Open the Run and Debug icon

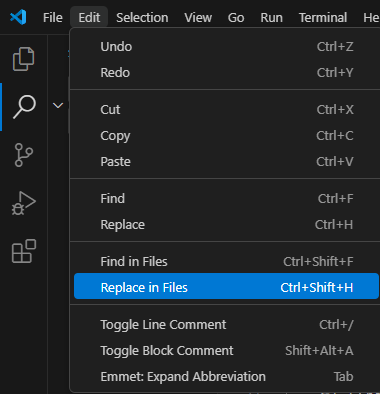(24, 203)
